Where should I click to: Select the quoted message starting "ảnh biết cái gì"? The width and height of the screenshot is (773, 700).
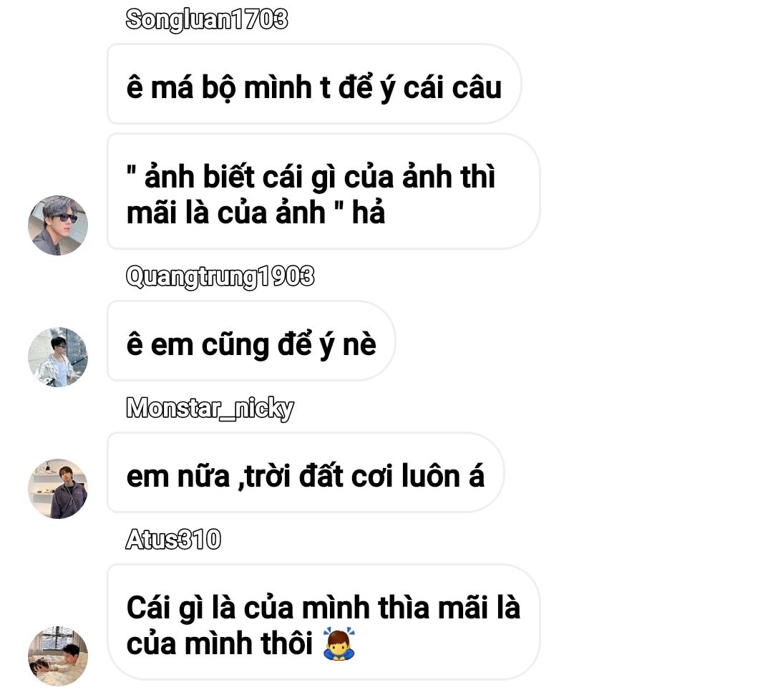point(324,191)
